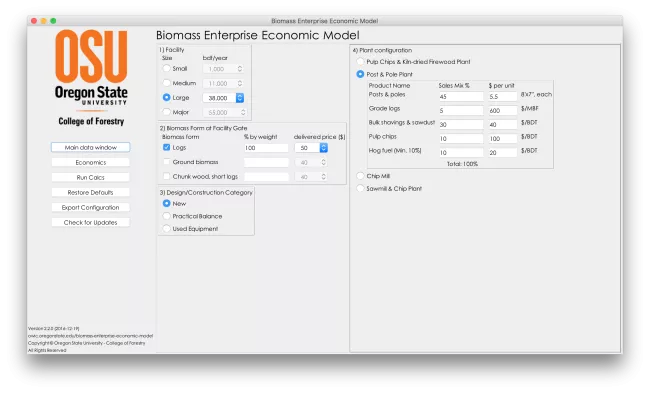Select the Small facility size radio button

(x=166, y=68)
